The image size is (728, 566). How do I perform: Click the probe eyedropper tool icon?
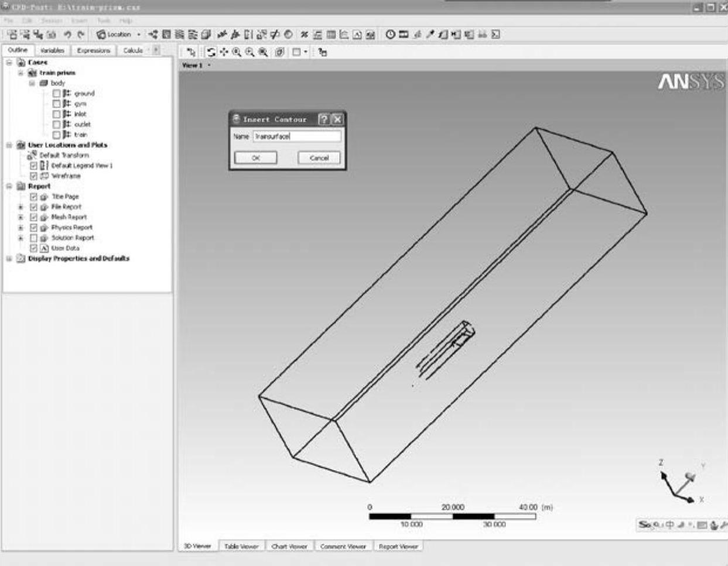click(430, 35)
